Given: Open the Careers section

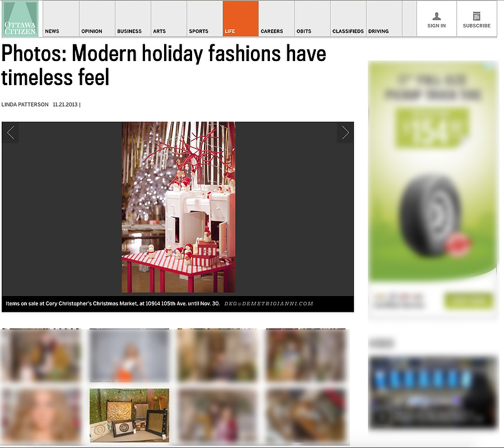Looking at the screenshot, I should 272,31.
